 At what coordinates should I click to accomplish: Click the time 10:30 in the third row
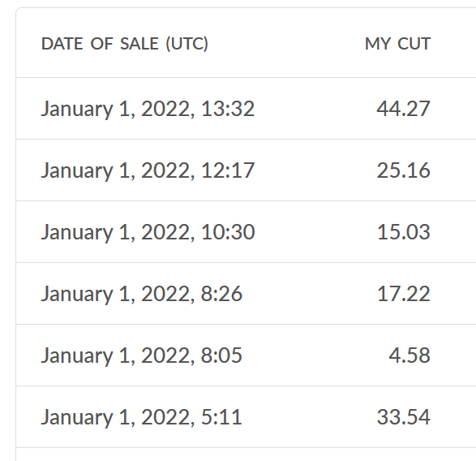(228, 232)
